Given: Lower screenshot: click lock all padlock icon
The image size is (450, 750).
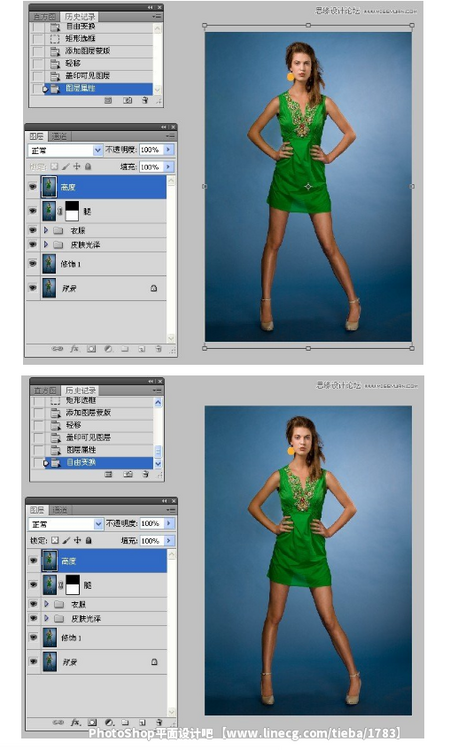Looking at the screenshot, I should click(88, 540).
